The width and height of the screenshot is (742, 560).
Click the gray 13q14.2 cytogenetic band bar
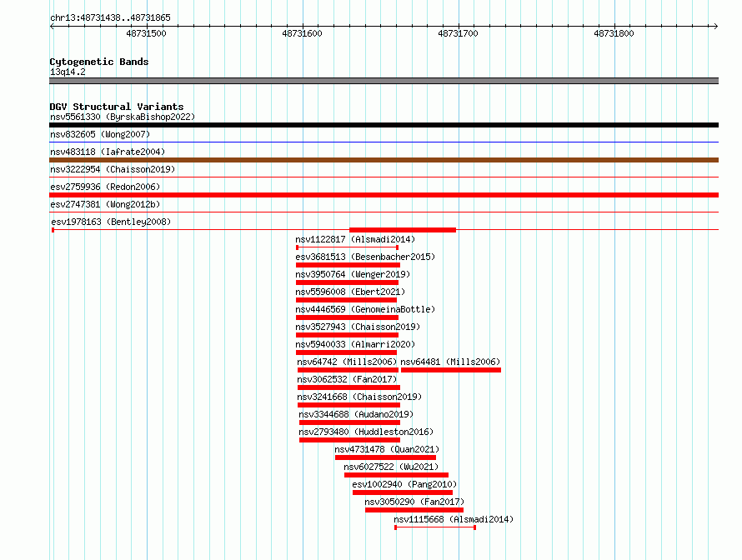[384, 81]
